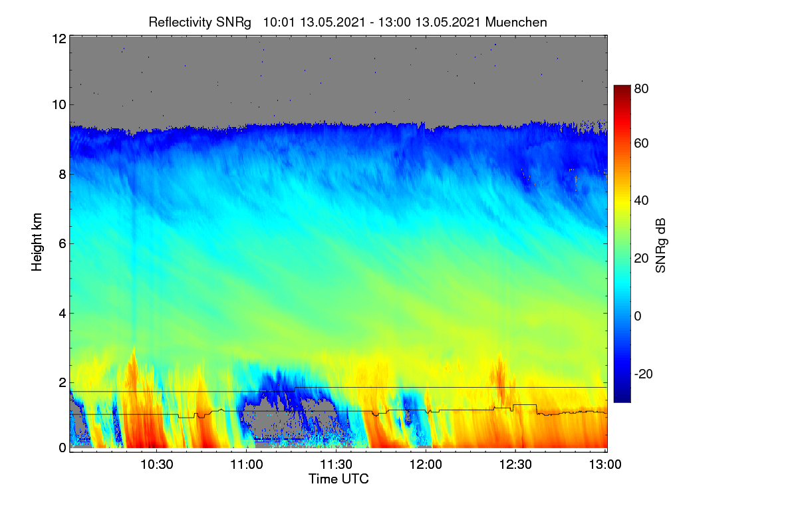Viewport: 798px width, 532px height.
Task: Click time axis tick '10:30'
Action: (x=156, y=465)
